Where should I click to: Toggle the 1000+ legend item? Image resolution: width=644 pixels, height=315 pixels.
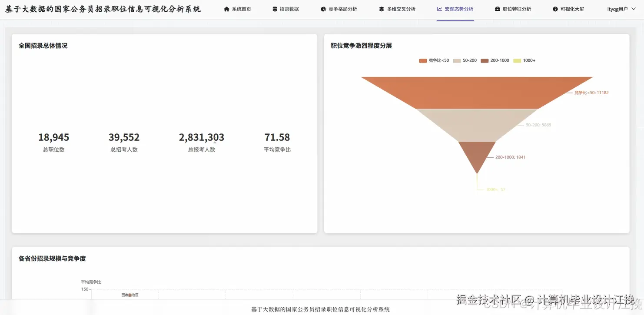[x=524, y=60]
